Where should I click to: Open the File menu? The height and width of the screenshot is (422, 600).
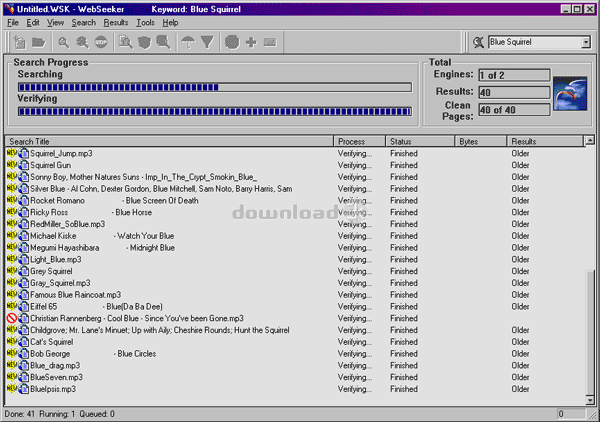(13, 23)
